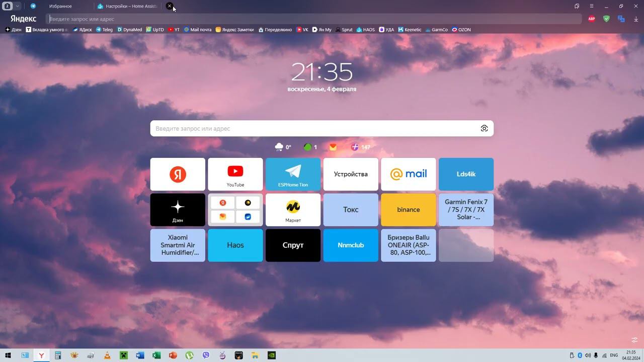This screenshot has height=362, width=644.
Task: Open Microsoft Word from the taskbar
Action: 140,355
